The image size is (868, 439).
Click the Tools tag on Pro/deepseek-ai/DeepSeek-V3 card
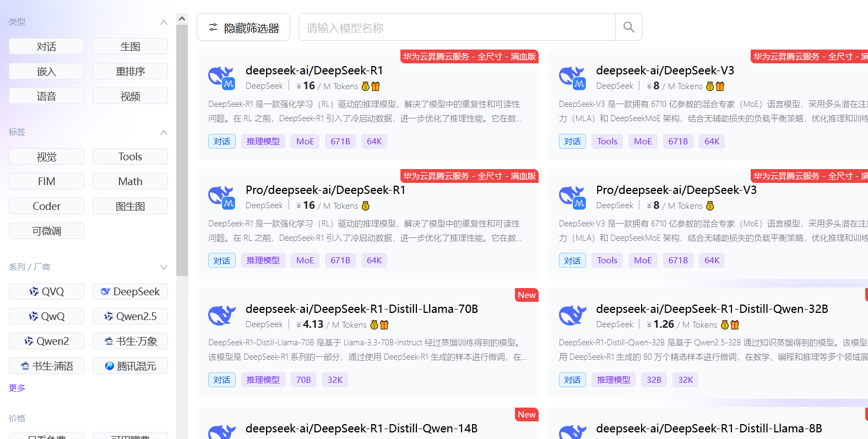coord(607,261)
